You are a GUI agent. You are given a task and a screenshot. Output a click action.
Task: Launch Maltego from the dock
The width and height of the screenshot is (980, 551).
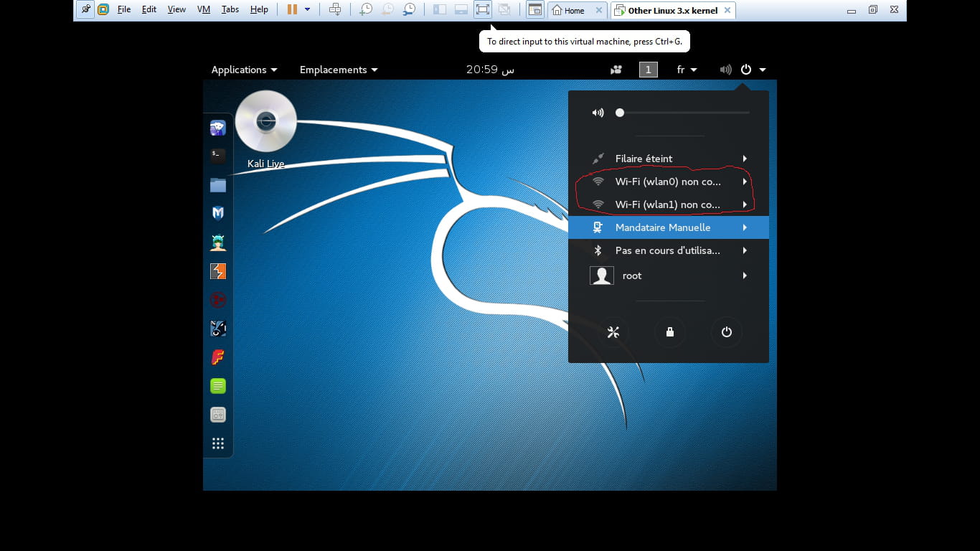[x=218, y=300]
